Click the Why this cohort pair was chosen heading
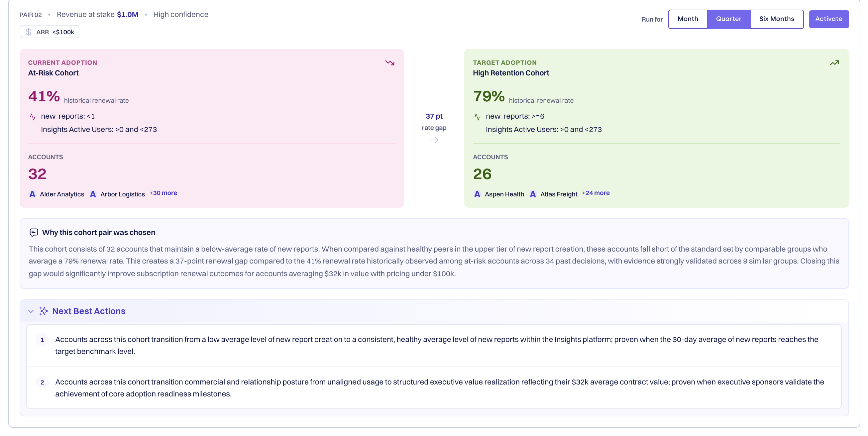The width and height of the screenshot is (868, 436). (98, 233)
